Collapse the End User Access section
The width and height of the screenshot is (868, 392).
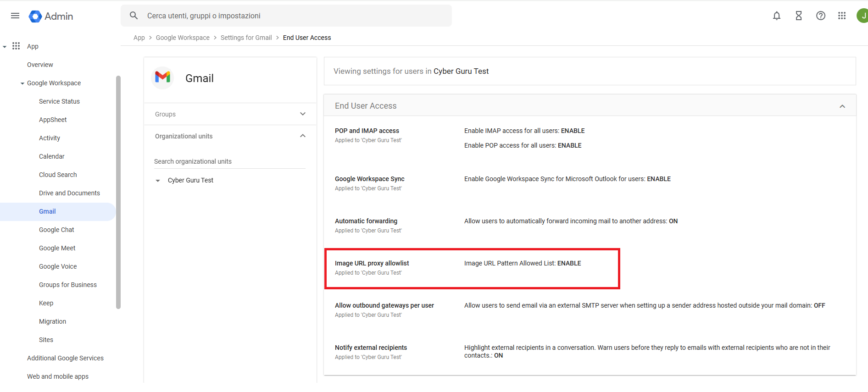click(x=842, y=106)
